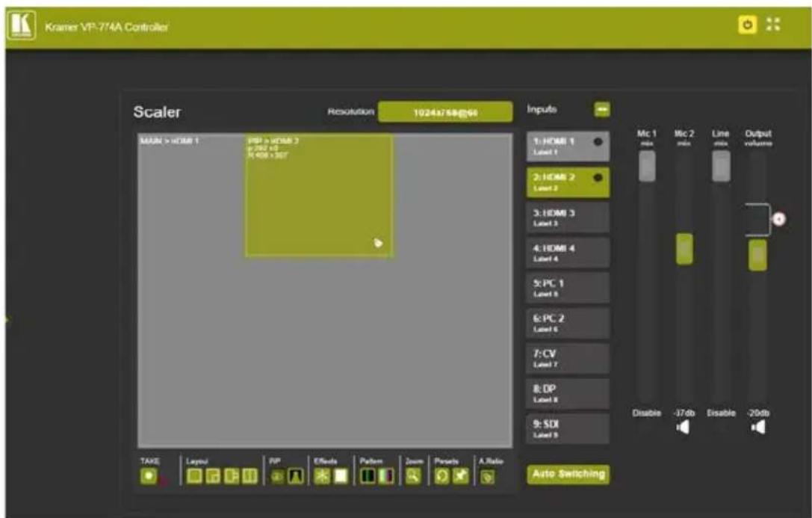The width and height of the screenshot is (812, 518).
Task: Click the Line mix slider handle
Action: pos(722,166)
